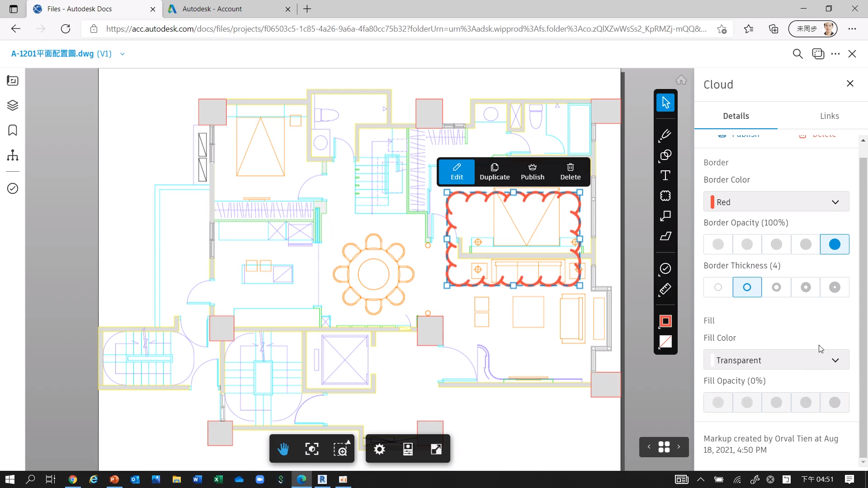868x488 pixels.
Task: Click Edit in the markup popup menu
Action: (x=457, y=172)
